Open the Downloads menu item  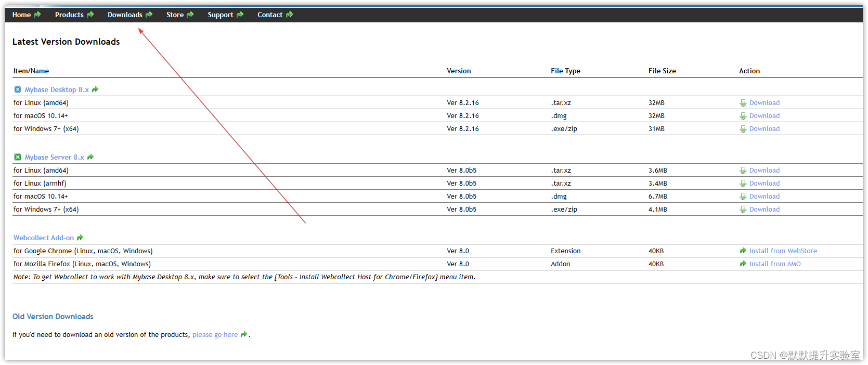tap(125, 15)
